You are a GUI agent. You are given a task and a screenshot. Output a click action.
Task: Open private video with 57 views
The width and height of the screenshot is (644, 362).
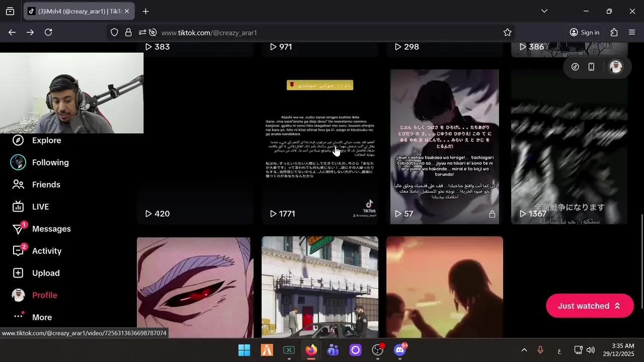445,147
